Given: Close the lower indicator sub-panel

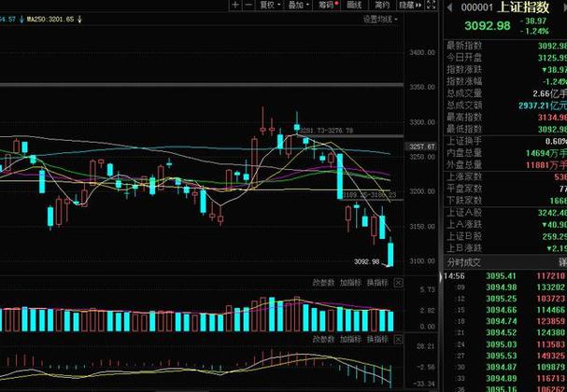Looking at the screenshot, I should (400, 341).
